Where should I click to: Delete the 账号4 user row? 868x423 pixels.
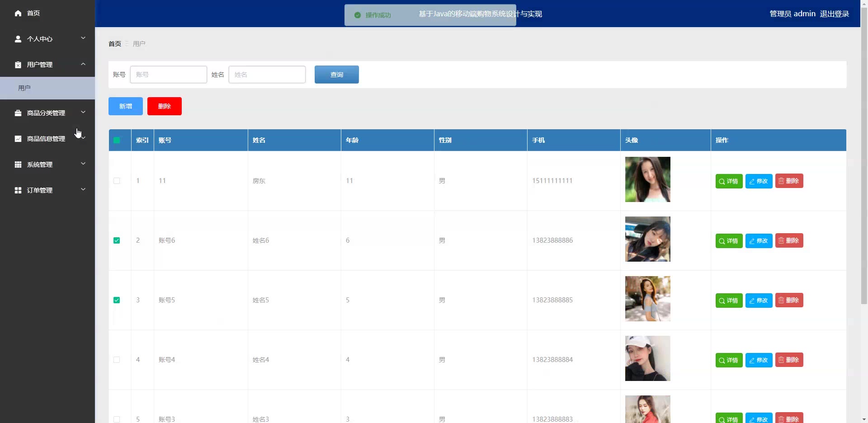(789, 360)
